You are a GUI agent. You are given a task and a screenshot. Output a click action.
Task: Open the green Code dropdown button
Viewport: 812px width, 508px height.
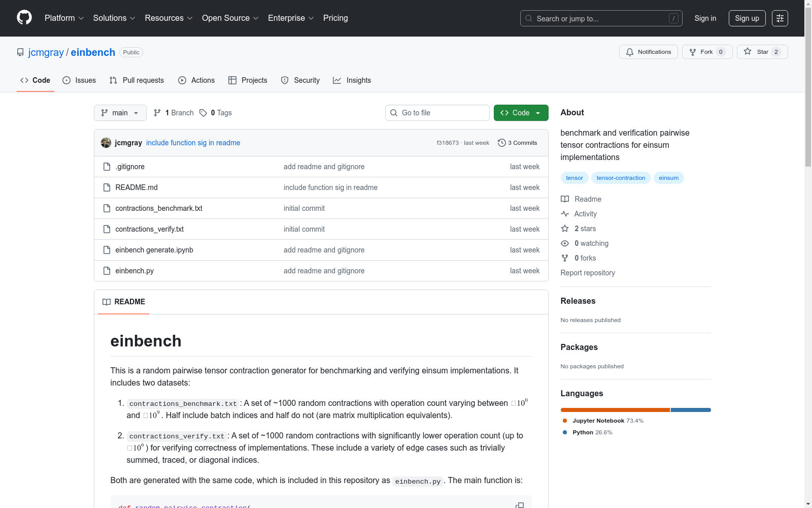[521, 113]
